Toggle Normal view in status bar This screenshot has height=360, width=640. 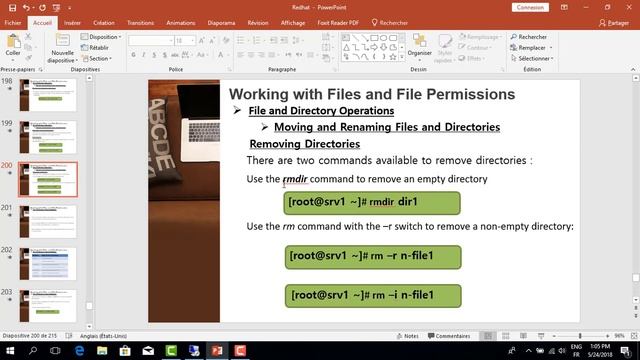point(488,336)
